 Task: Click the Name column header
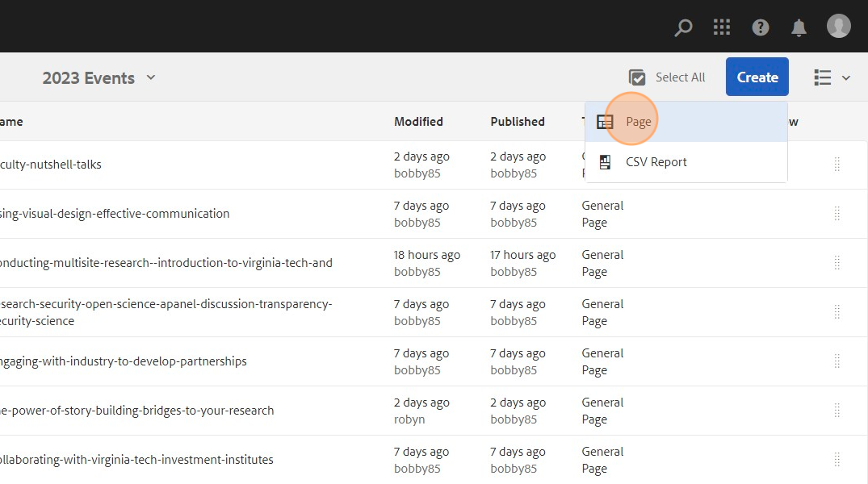(x=11, y=122)
